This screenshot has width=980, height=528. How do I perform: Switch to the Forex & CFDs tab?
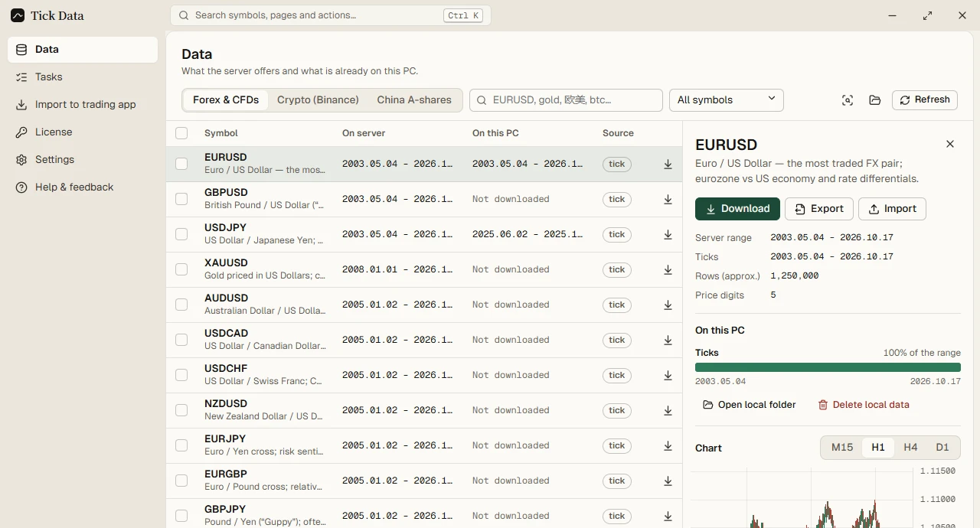[x=226, y=100]
